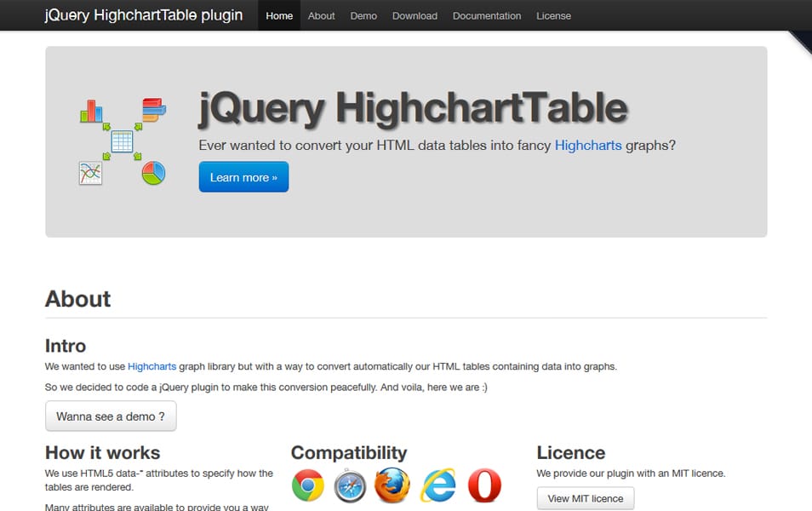Click the Wanna see a demo button
This screenshot has width=812, height=511.
point(111,416)
